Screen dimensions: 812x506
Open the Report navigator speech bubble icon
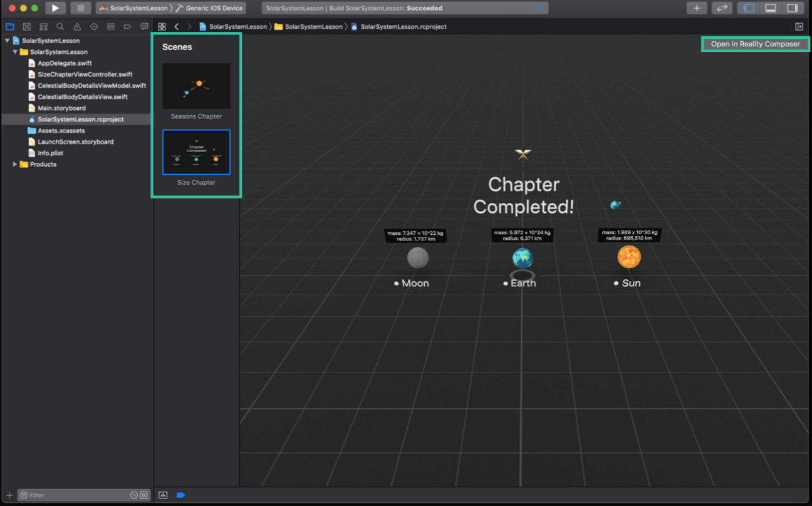point(144,27)
